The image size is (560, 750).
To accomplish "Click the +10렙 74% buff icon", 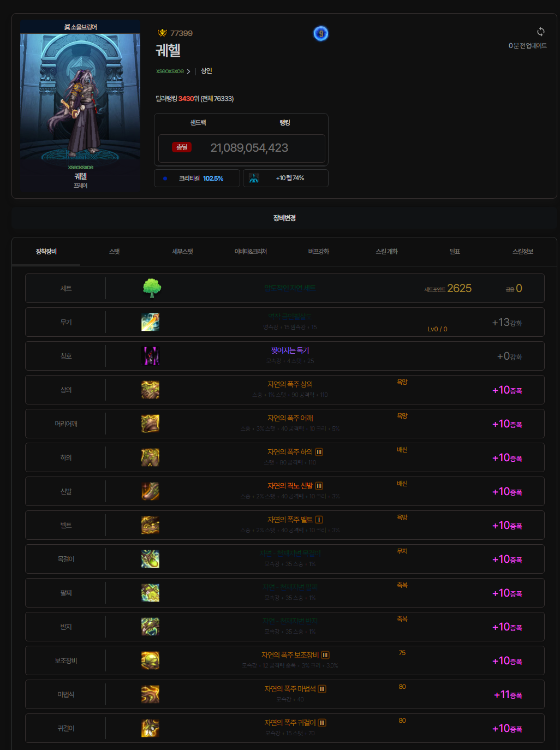I will point(254,178).
